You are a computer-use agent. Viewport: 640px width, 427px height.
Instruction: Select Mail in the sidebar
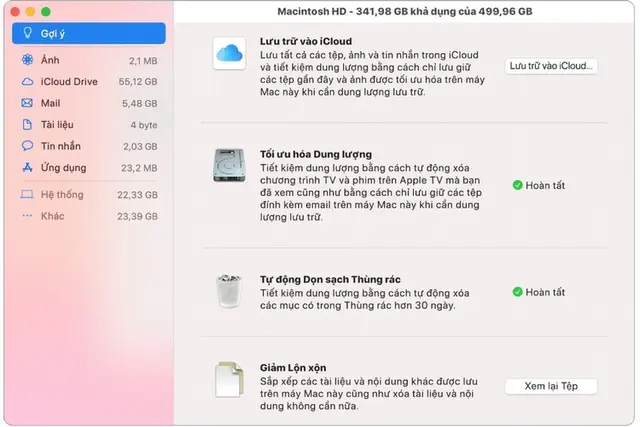coord(89,103)
